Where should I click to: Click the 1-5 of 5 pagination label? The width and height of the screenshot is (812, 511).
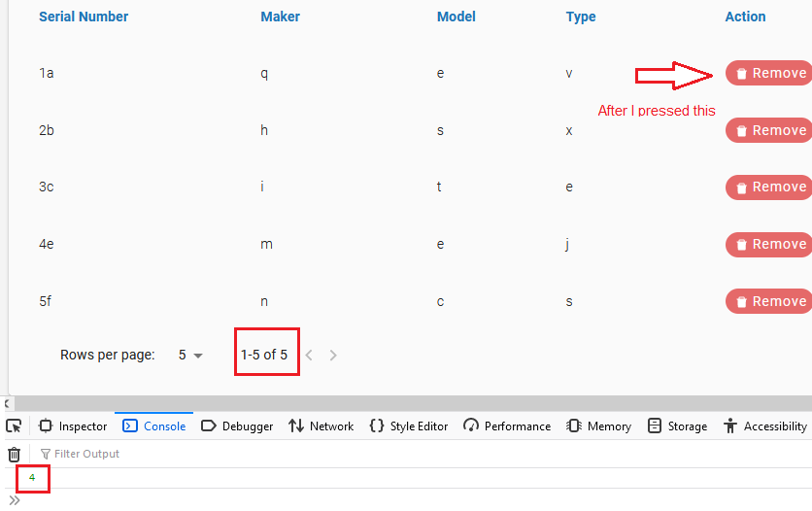click(x=264, y=355)
